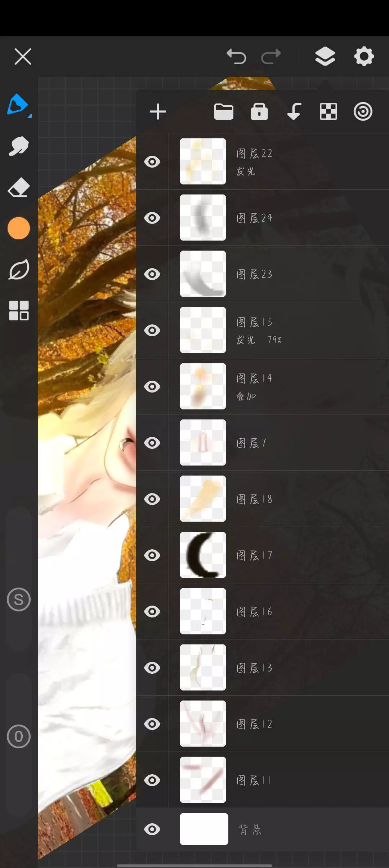Image resolution: width=389 pixels, height=868 pixels.
Task: Close the layers panel via layers icon
Action: (x=325, y=57)
